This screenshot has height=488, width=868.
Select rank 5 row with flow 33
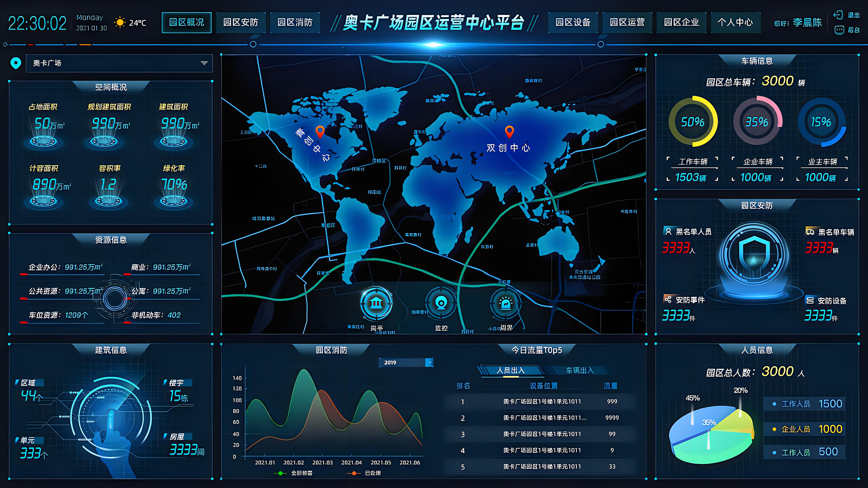[540, 467]
